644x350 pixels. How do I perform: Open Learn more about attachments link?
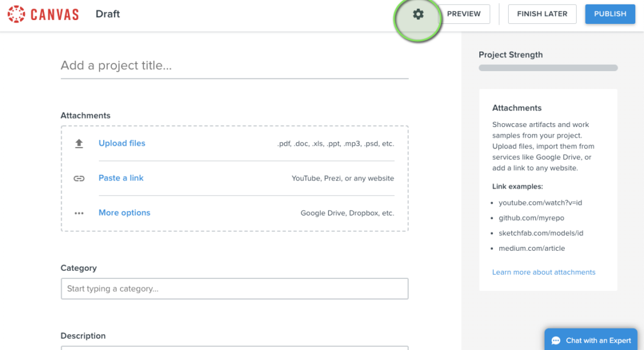(543, 272)
